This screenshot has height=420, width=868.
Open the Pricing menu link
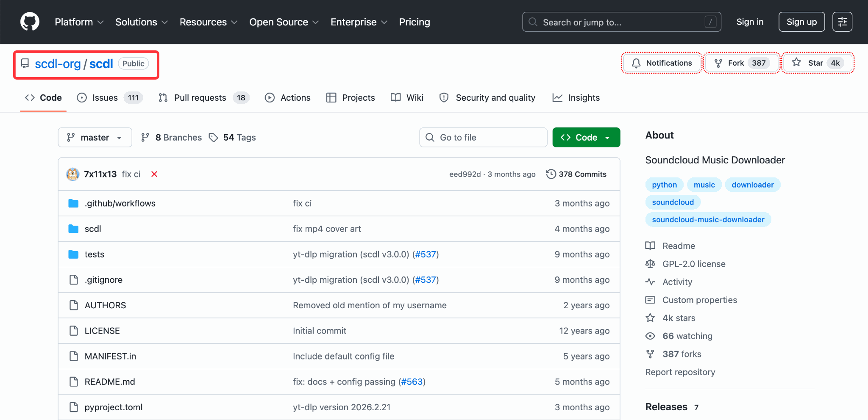pyautogui.click(x=415, y=22)
